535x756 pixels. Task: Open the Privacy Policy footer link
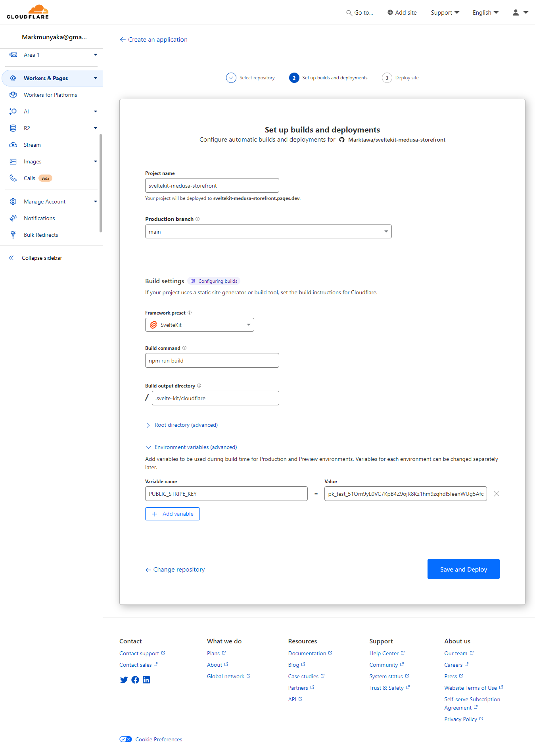[x=464, y=719]
